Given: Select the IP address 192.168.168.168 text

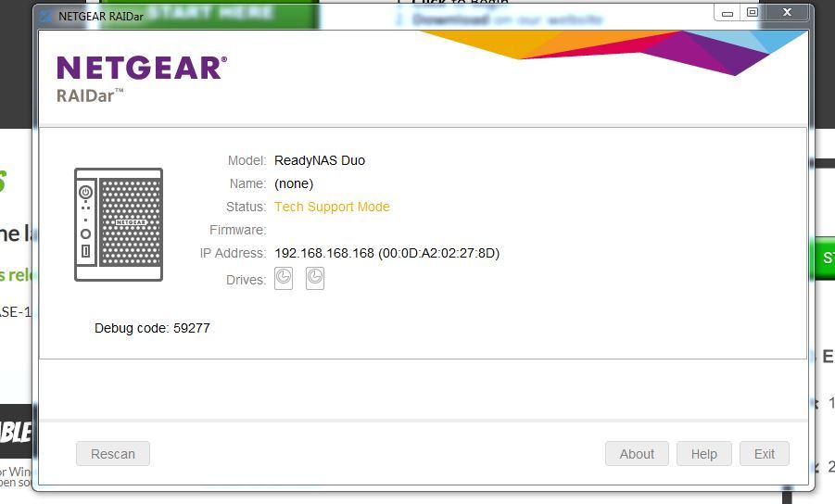Looking at the screenshot, I should pos(324,253).
